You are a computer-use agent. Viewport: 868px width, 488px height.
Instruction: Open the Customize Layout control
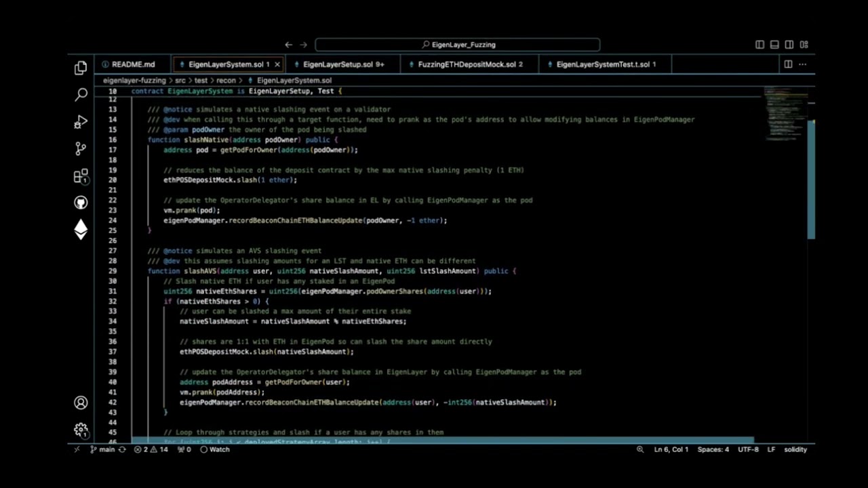804,45
